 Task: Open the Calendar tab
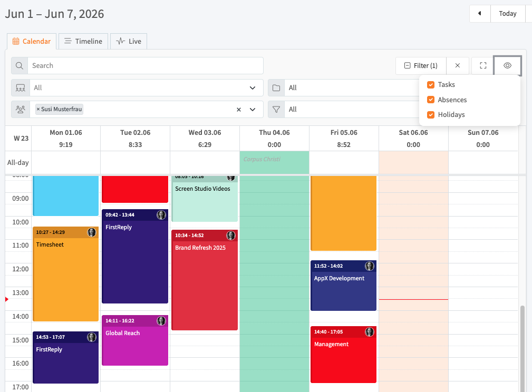point(32,42)
